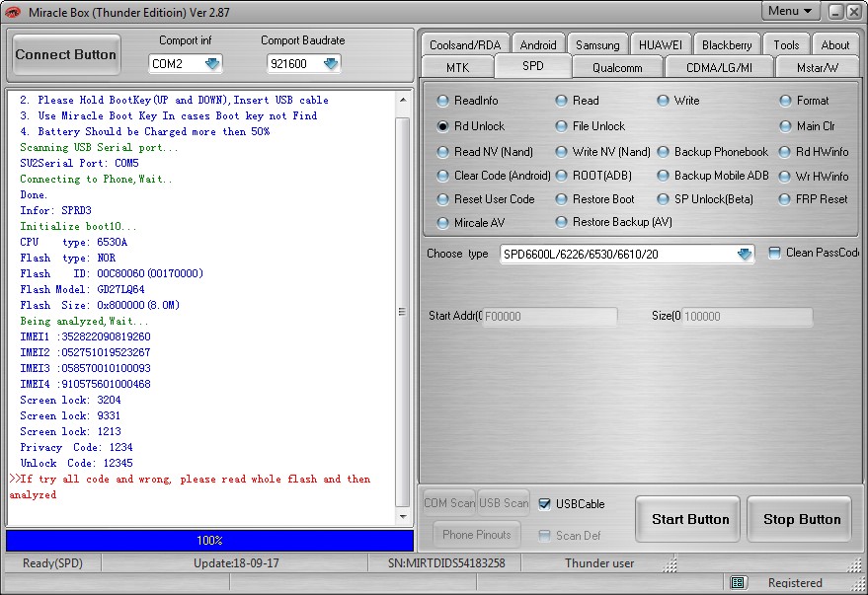Screen dimensions: 868x595
Task: Click the Start Addr input field
Action: [x=550, y=317]
